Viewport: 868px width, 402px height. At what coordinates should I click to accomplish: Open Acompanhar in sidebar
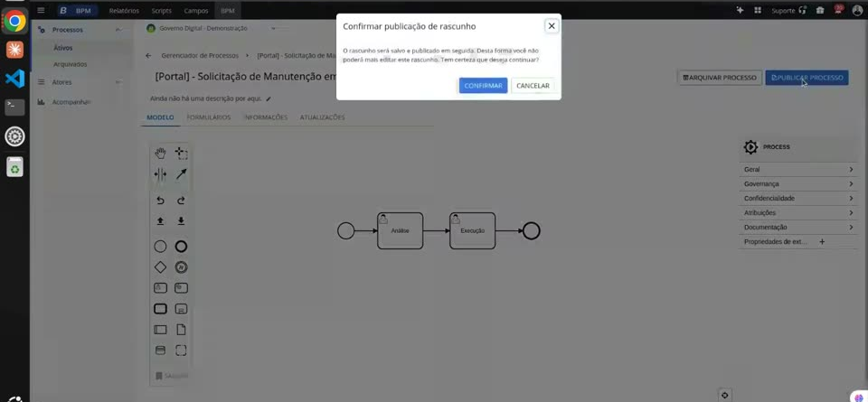point(71,102)
